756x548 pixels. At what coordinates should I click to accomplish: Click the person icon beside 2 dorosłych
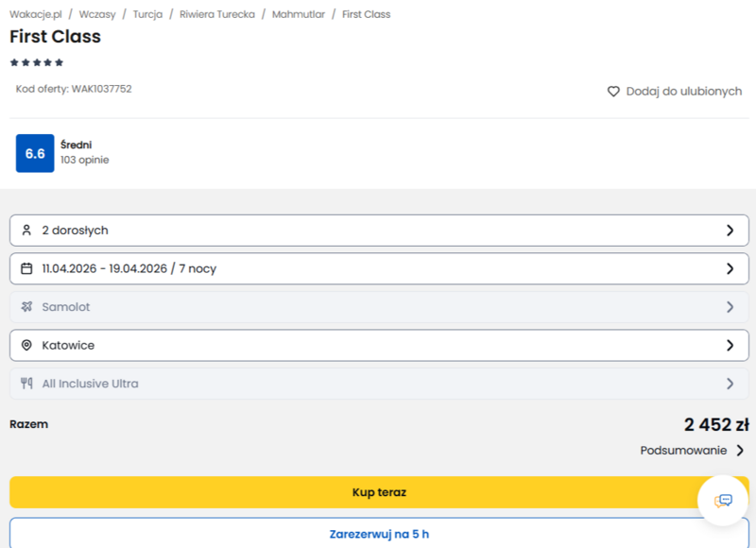pos(26,231)
